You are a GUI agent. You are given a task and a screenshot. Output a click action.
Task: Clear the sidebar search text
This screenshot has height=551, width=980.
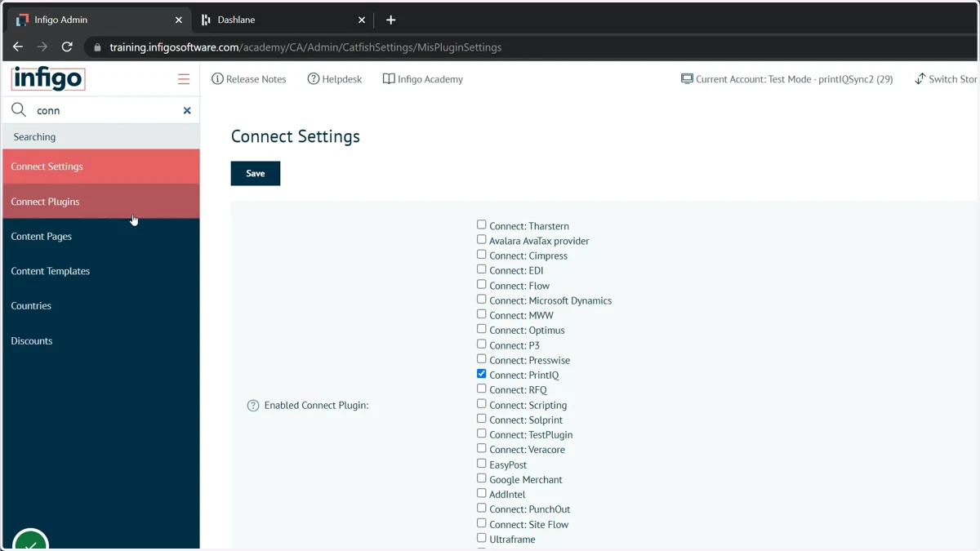(187, 110)
